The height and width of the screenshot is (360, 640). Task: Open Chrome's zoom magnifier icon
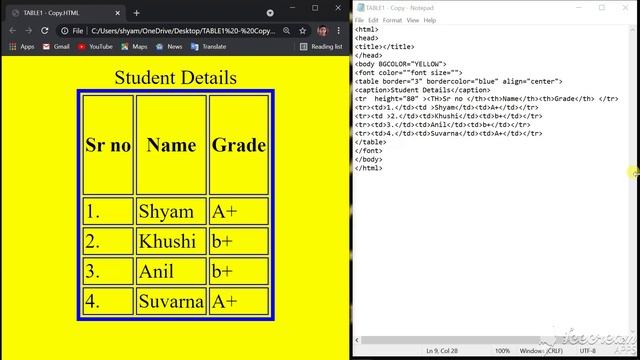[287, 31]
